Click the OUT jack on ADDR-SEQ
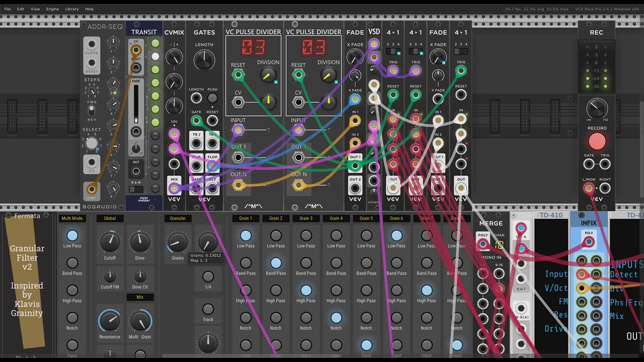This screenshot has width=644, height=362. point(92,189)
